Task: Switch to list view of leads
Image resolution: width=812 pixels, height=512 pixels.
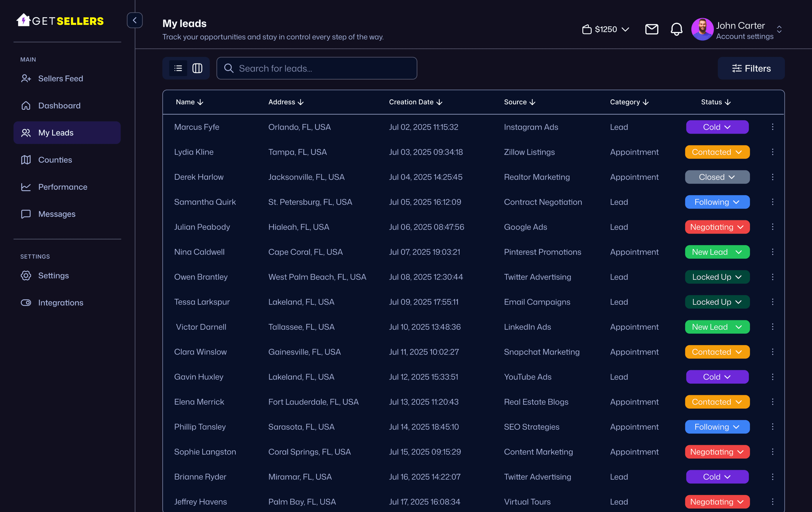Action: [x=178, y=68]
